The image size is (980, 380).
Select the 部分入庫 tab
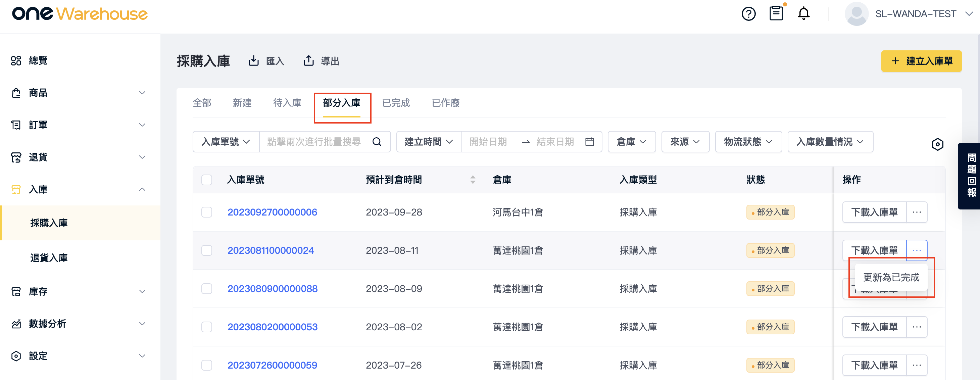(x=342, y=103)
